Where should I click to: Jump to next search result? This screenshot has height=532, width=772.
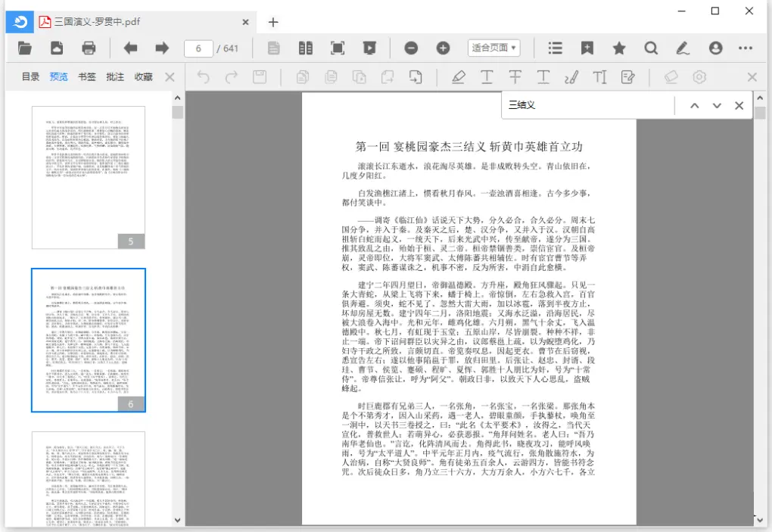717,105
